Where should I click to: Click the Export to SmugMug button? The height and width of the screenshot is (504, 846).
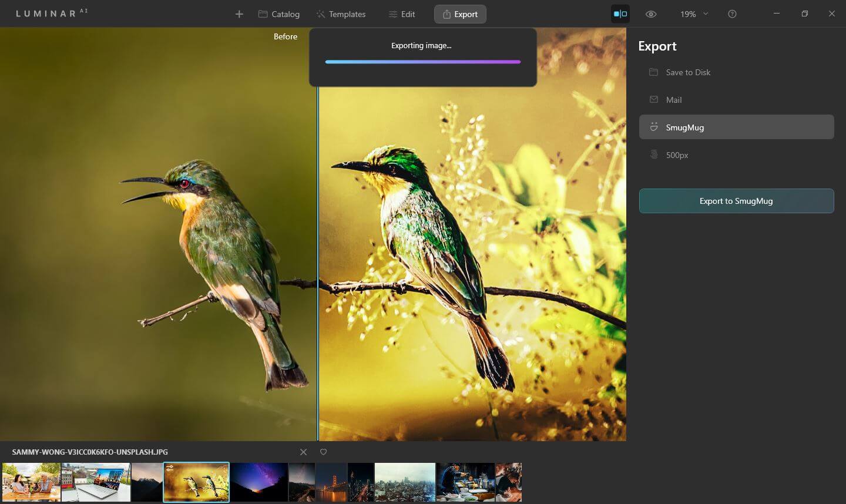(736, 200)
